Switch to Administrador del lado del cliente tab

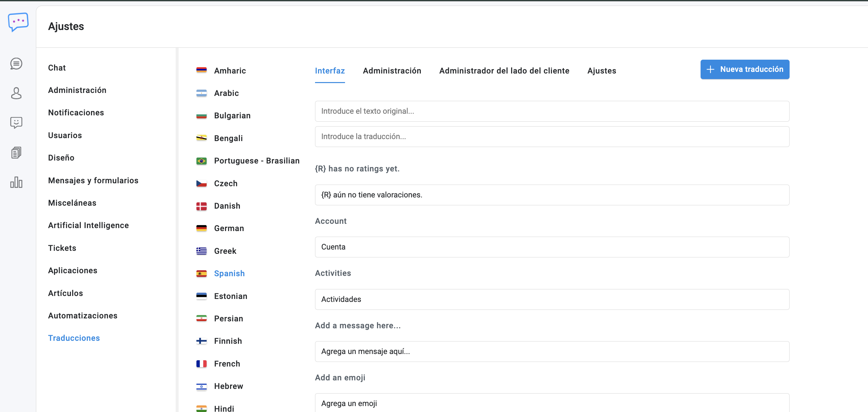[x=504, y=71]
